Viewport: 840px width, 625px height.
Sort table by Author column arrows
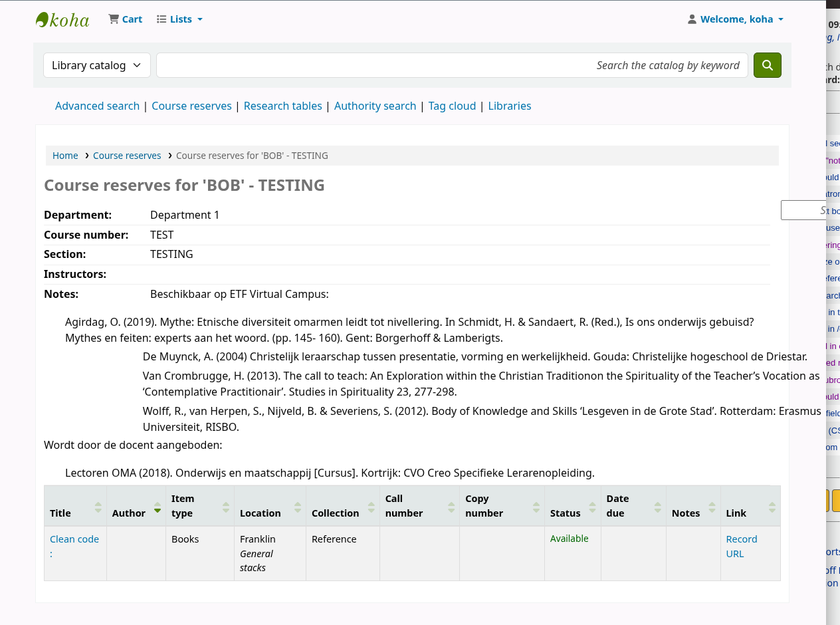pos(157,507)
